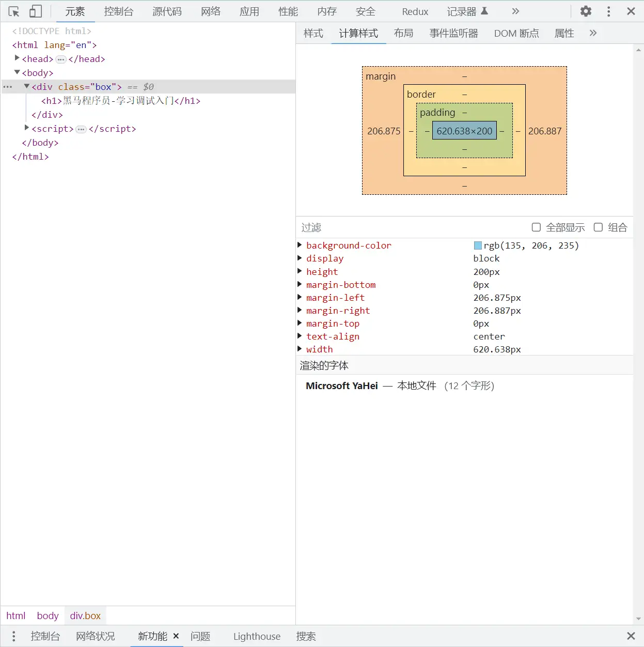
Task: Click the ellipsis inside collapsed head tag
Action: tap(61, 59)
